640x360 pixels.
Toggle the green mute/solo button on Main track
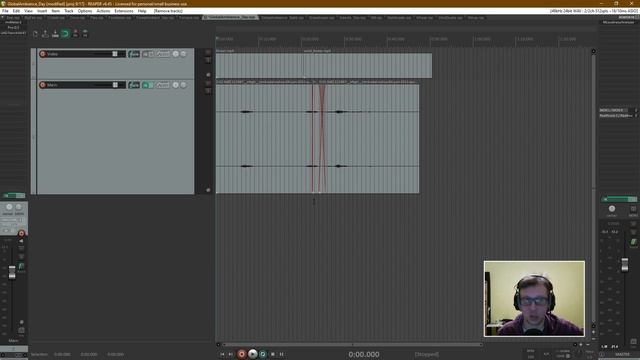point(148,85)
